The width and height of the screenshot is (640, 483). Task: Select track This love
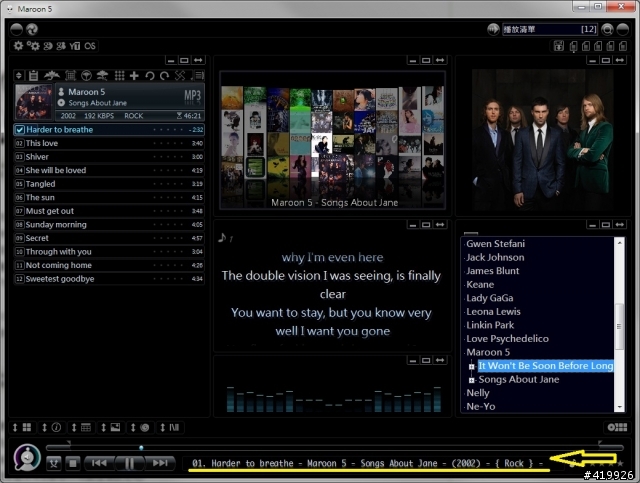109,143
